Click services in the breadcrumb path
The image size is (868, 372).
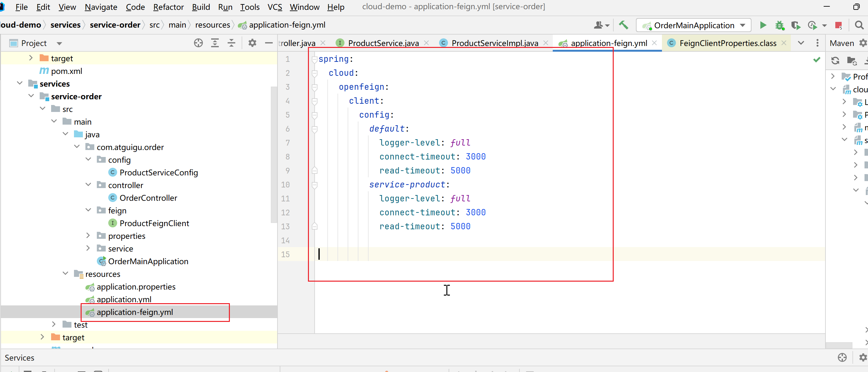65,25
